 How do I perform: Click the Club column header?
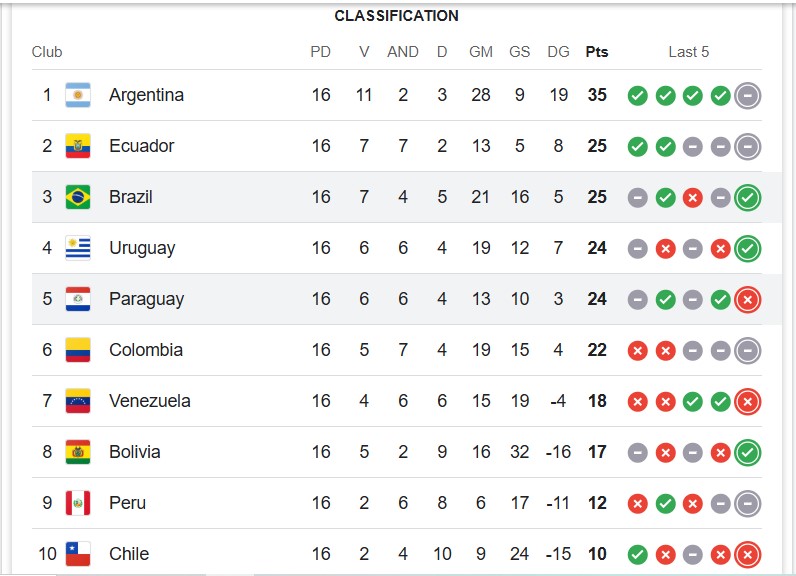click(47, 52)
